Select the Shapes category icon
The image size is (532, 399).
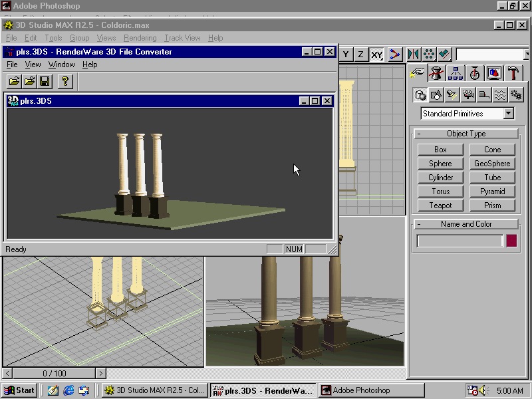pyautogui.click(x=436, y=95)
